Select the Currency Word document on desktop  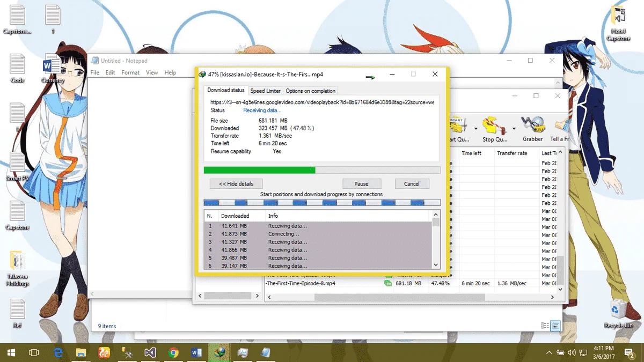tap(52, 69)
